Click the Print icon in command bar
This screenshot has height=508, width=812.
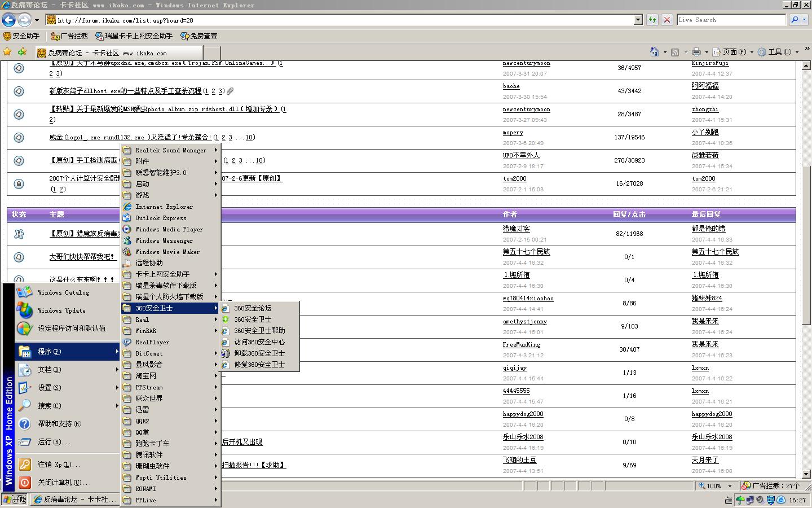tap(696, 52)
